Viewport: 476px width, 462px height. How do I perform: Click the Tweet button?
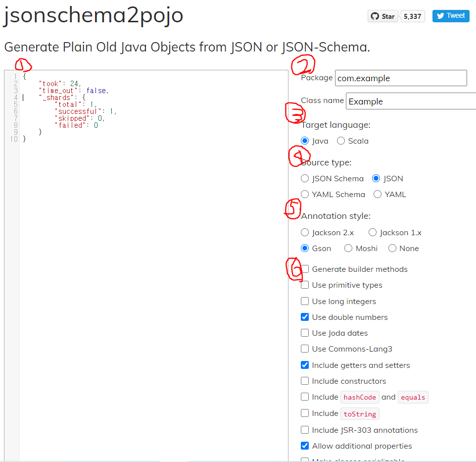451,16
